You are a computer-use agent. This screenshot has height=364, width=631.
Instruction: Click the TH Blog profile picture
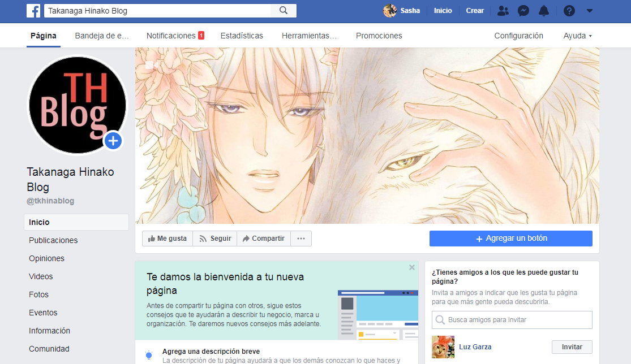click(77, 105)
